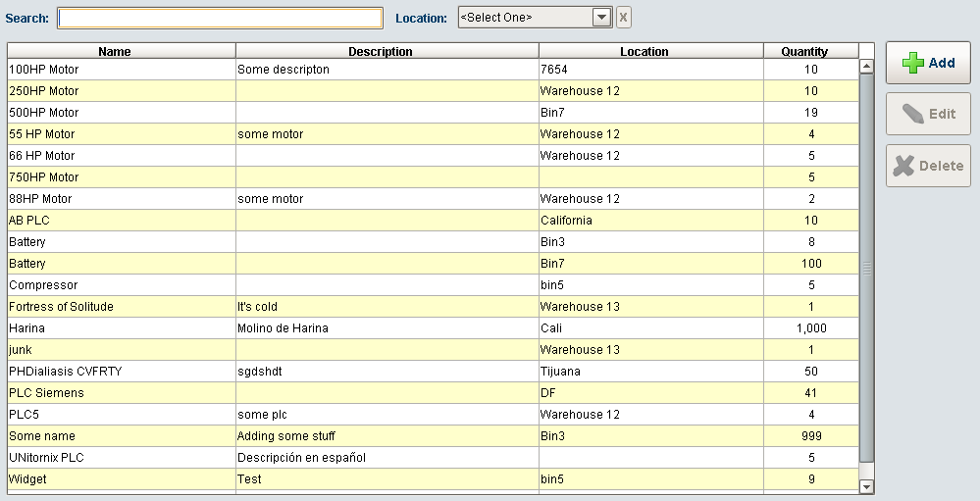Click the pencil Edit button
The image size is (980, 501).
point(928,114)
